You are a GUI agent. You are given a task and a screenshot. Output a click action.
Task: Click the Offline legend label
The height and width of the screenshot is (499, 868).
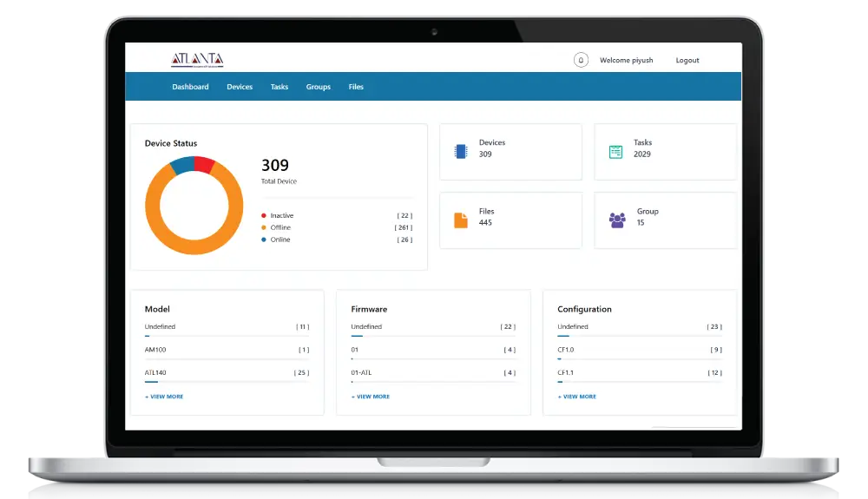(x=280, y=227)
